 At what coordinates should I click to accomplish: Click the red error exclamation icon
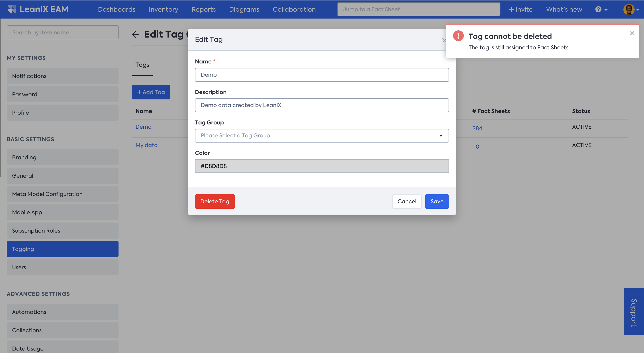coord(458,36)
